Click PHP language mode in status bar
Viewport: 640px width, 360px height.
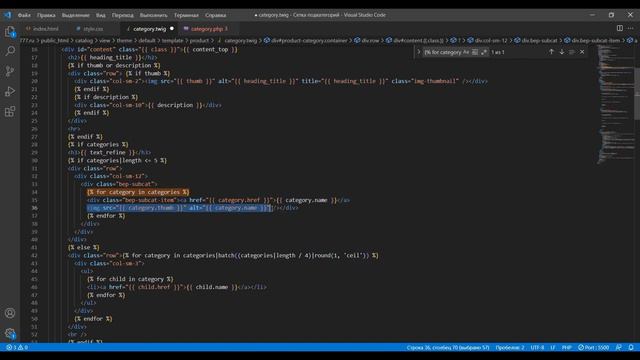pyautogui.click(x=567, y=347)
